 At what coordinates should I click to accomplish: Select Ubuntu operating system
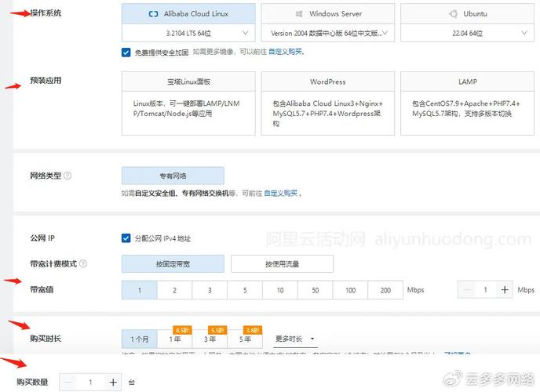click(467, 14)
